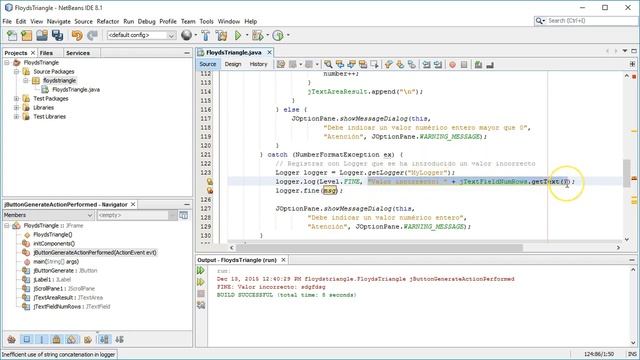This screenshot has height=360, width=640.
Task: Click the Undo toolbar icon
Action: point(77,36)
